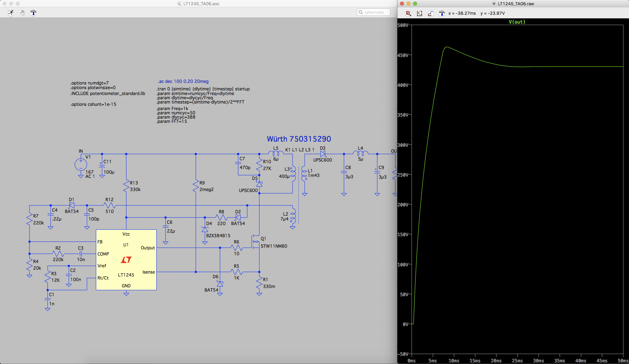This screenshot has width=629, height=364.
Task: Click the search field in the schematic toolbar
Action: click(373, 12)
